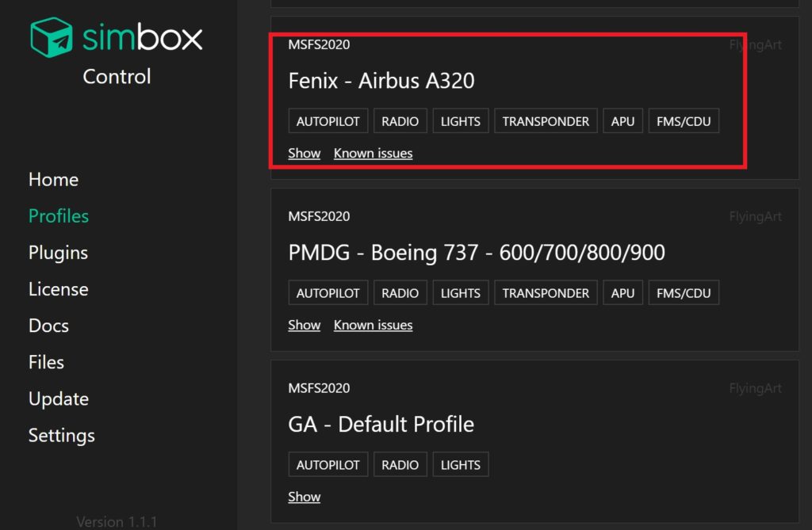
Task: Expand the Fenix A320 profile with Show
Action: [x=304, y=153]
